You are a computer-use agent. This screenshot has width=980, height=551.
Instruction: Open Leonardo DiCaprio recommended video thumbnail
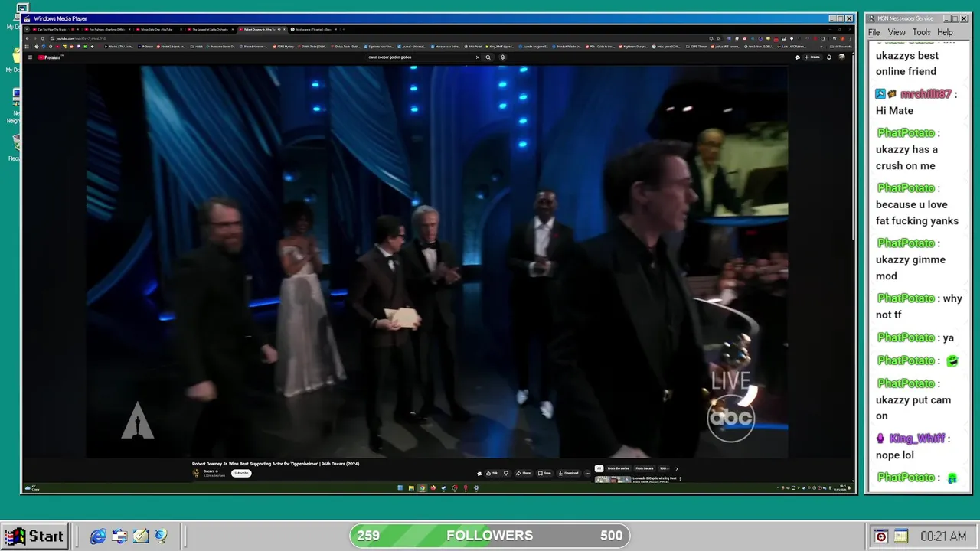[613, 480]
